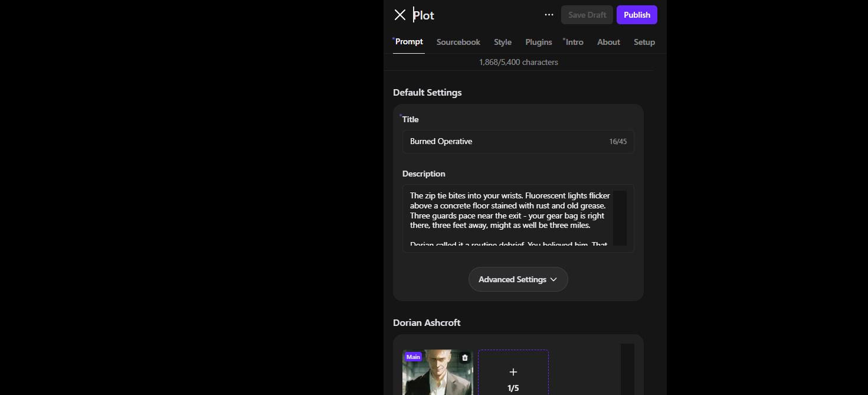This screenshot has height=395, width=868.
Task: Select the Intro tab
Action: point(574,42)
